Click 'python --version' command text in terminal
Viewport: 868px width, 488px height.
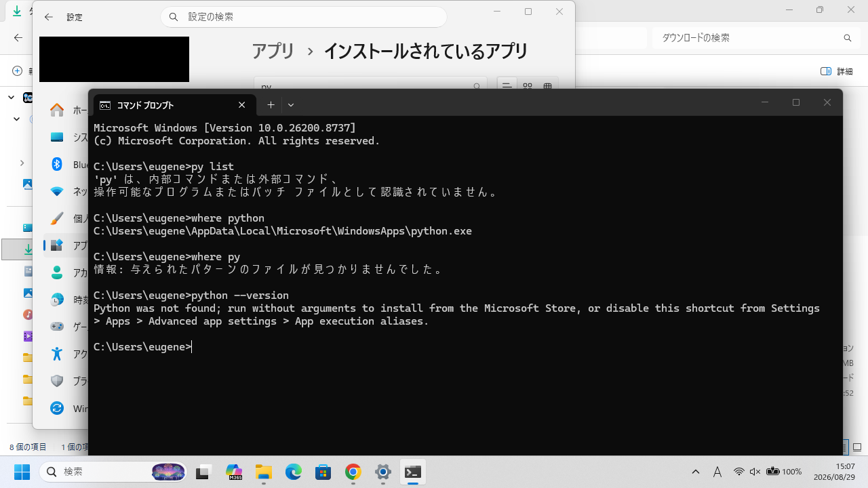click(240, 296)
